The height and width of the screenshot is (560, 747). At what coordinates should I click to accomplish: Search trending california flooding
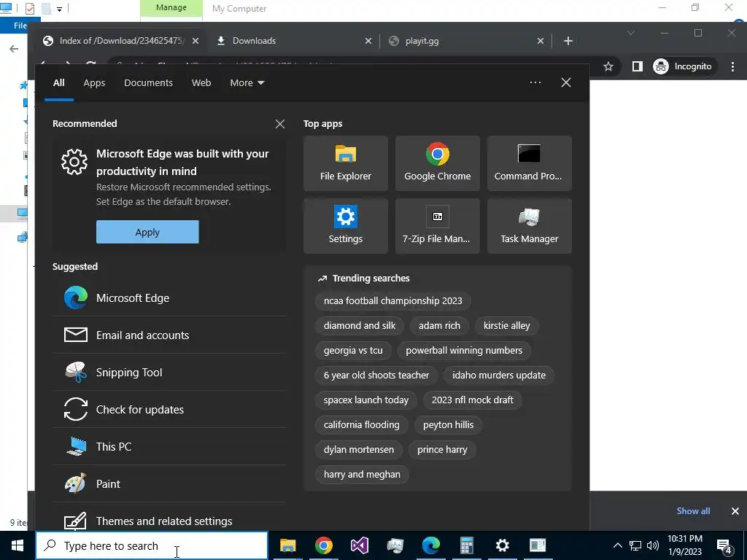tap(362, 424)
